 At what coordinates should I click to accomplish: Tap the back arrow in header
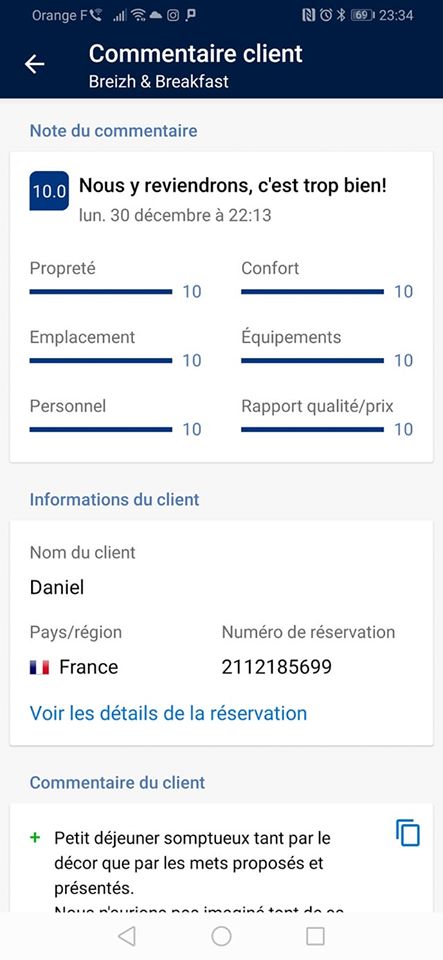(x=35, y=64)
